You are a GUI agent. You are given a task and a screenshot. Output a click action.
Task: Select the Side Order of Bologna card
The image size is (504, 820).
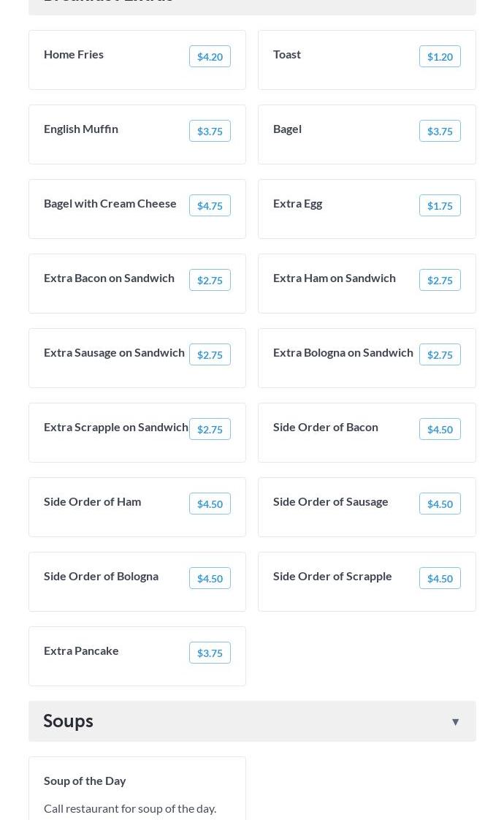pos(101,576)
